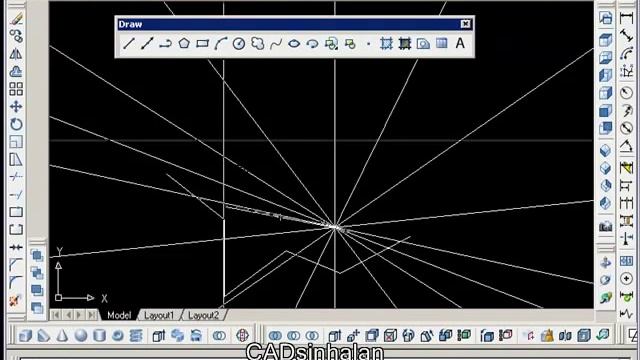Create a solid Wedge
Screen dimensions: 640x360
pos(44,336)
